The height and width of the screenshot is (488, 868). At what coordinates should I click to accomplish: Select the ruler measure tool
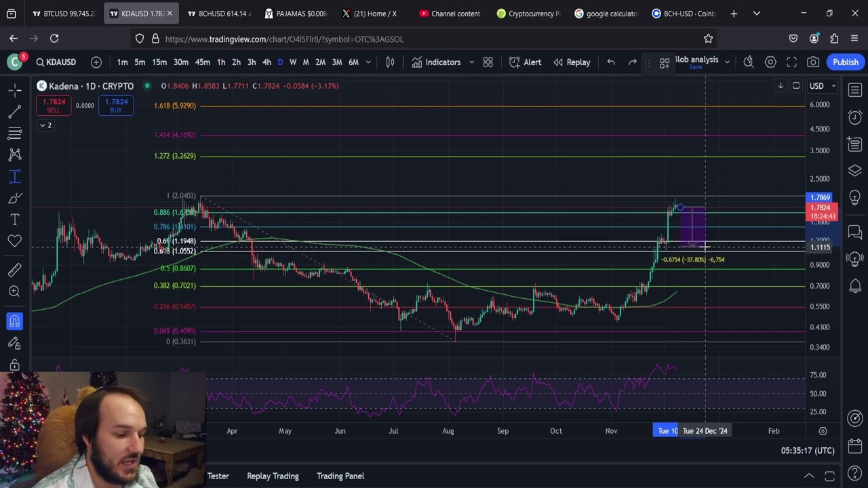click(x=15, y=270)
